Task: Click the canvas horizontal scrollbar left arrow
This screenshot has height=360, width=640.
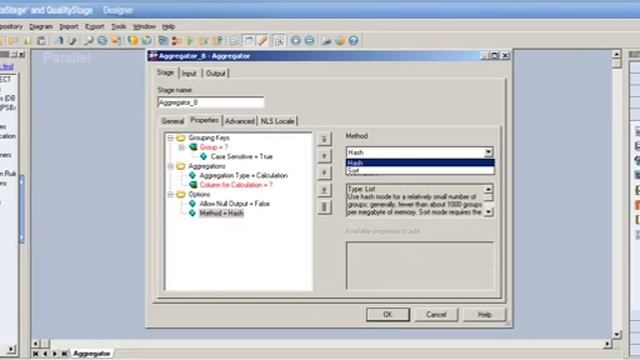Action: tap(36, 344)
